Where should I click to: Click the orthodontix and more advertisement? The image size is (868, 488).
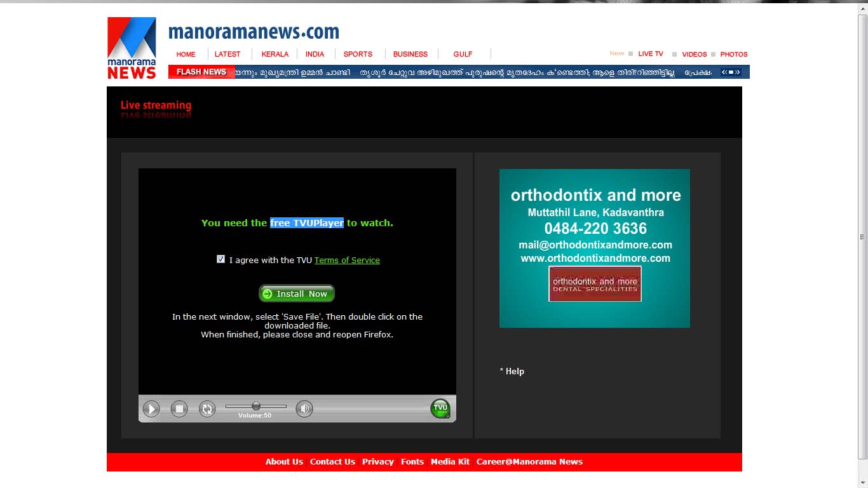click(595, 248)
